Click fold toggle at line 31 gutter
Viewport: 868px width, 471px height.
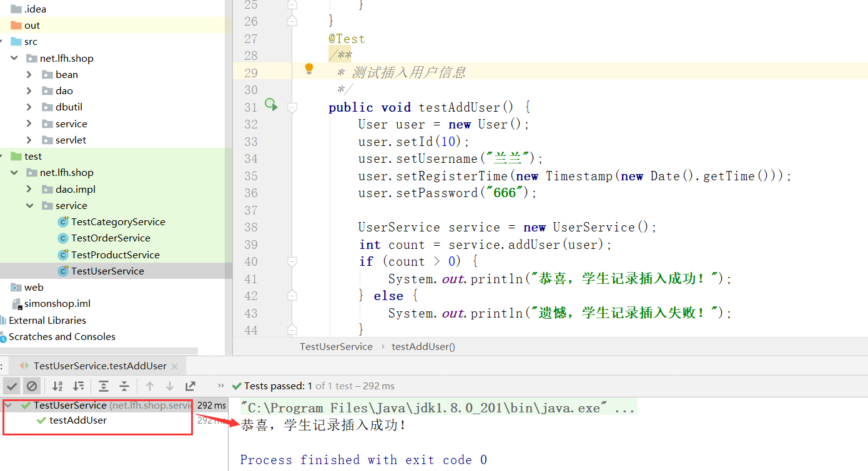tap(292, 107)
